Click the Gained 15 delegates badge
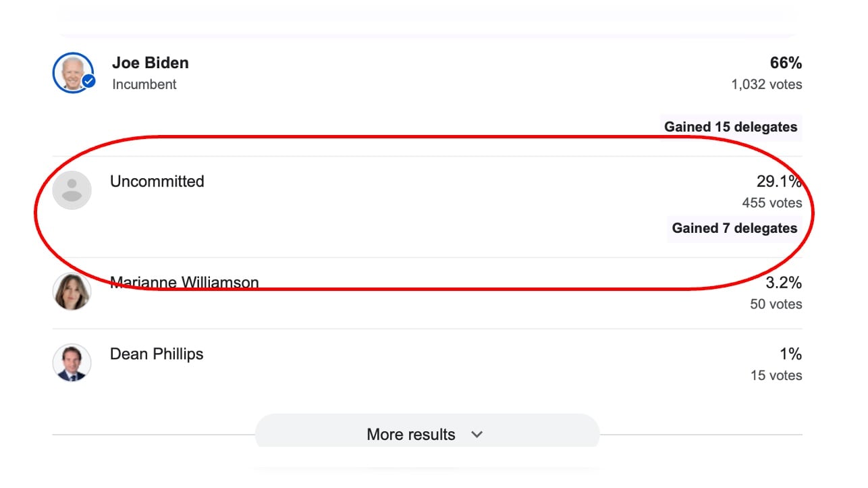The height and width of the screenshot is (488, 868). (730, 127)
